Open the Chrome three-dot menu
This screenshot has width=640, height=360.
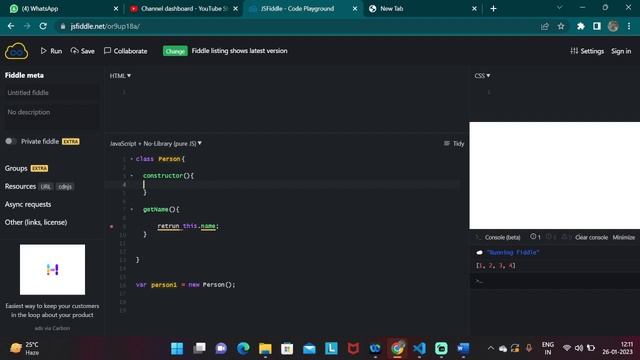coord(629,26)
